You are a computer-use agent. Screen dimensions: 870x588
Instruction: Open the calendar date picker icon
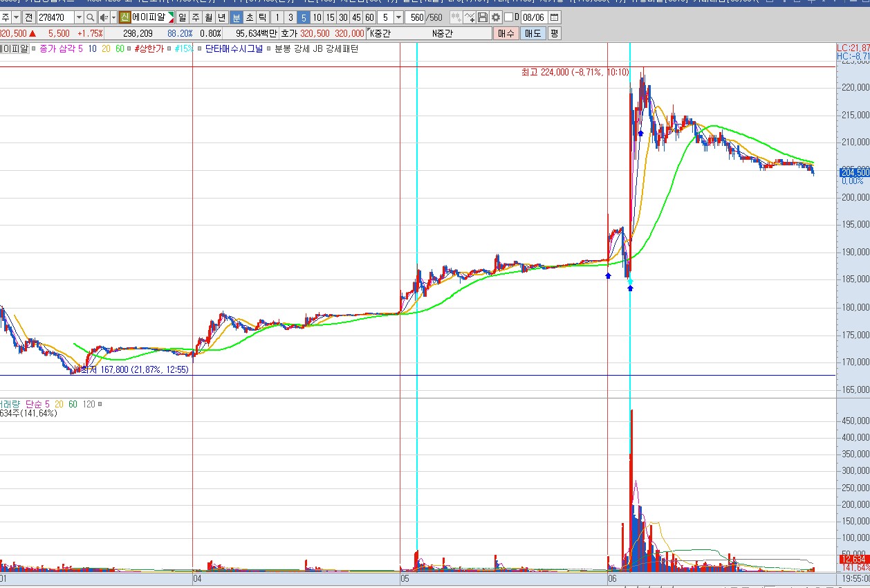(555, 17)
